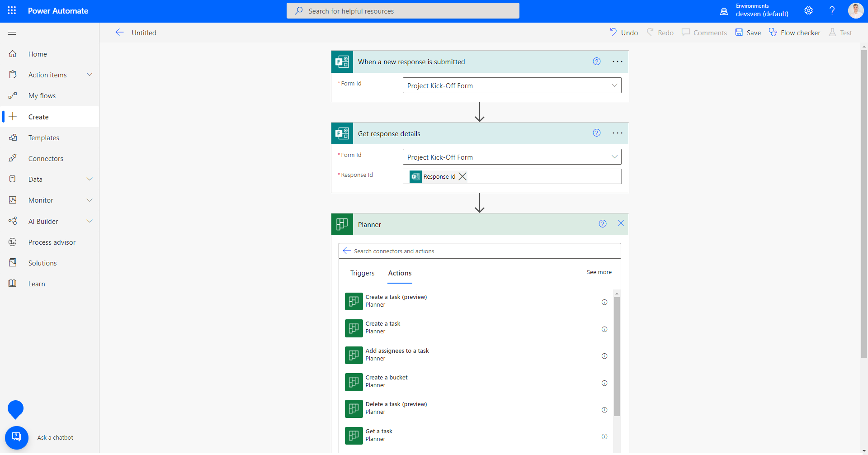Viewport: 868px width, 455px height.
Task: Show info for Add assignees to a task
Action: click(x=604, y=356)
